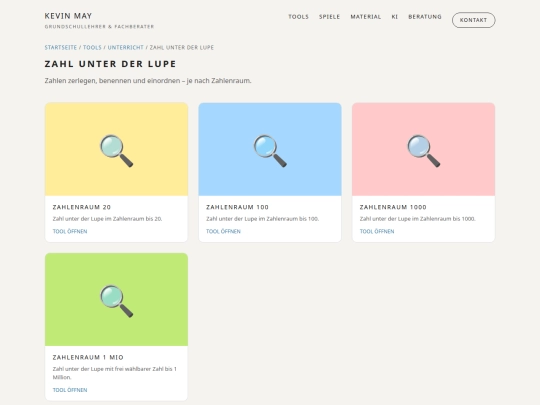Click the description 'Zahl unter der Lupe im Zahlenraum bis 1000.'

[x=418, y=219]
